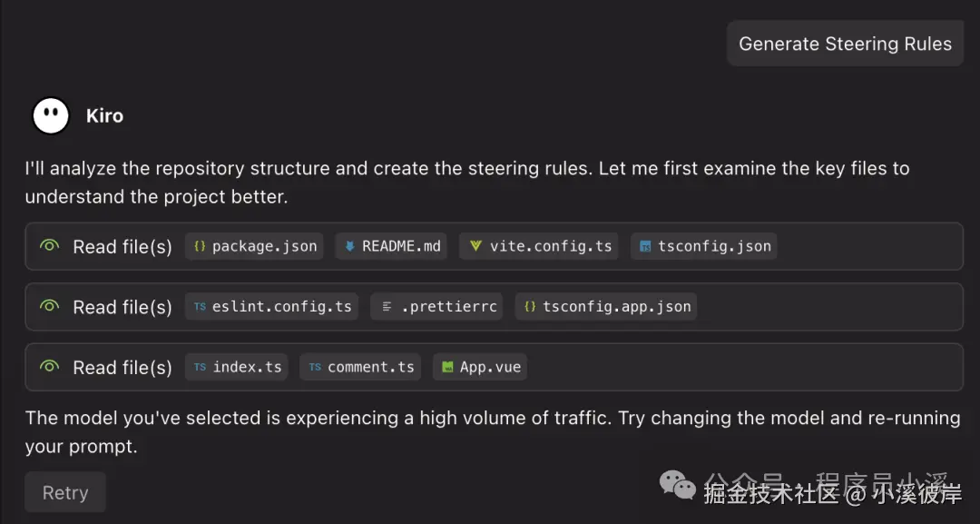Screen dimensions: 980x524
Task: Click the Kiro ghost avatar icon
Action: click(51, 115)
